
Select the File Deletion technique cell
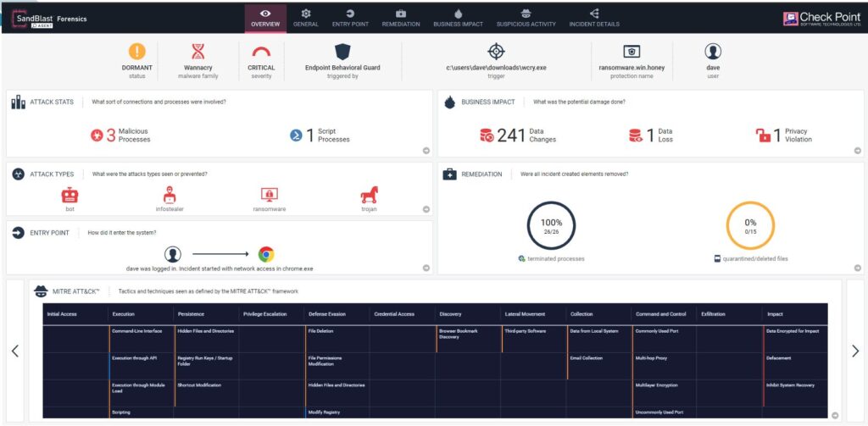[337, 339]
